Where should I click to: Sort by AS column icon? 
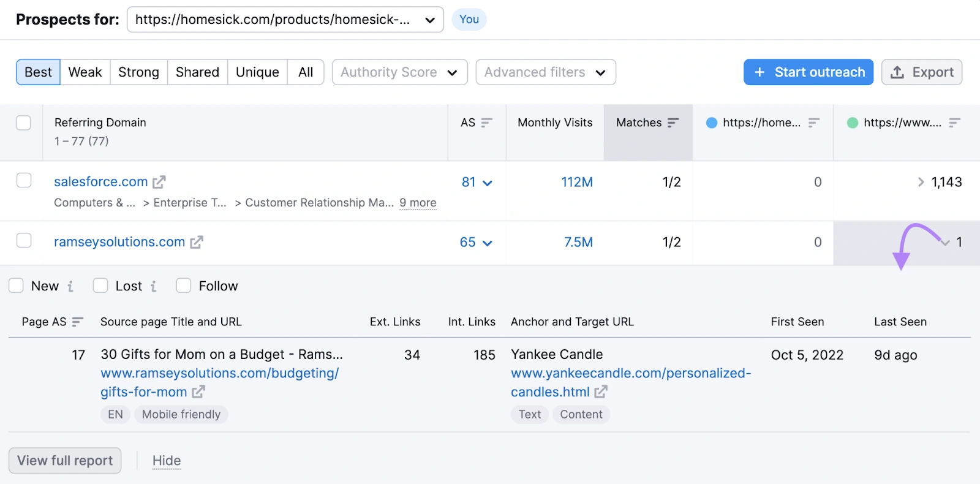(x=486, y=123)
